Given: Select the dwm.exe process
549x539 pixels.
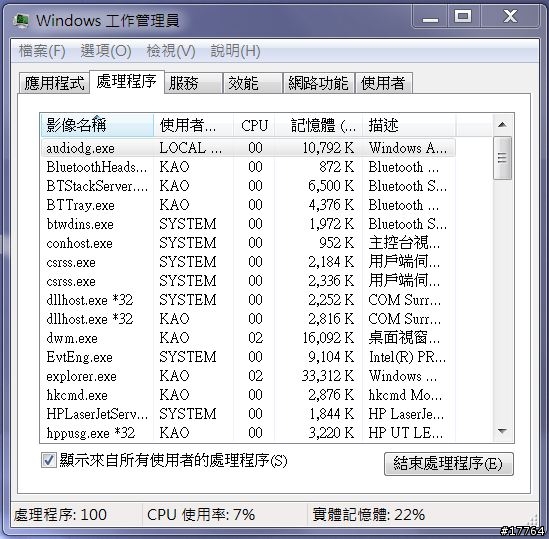Looking at the screenshot, I should tap(248, 338).
